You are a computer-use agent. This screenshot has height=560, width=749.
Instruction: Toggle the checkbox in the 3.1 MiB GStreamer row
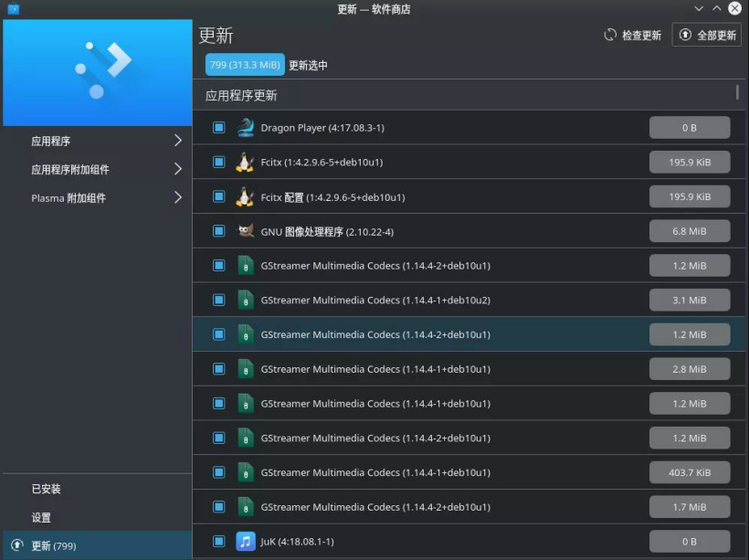point(219,300)
